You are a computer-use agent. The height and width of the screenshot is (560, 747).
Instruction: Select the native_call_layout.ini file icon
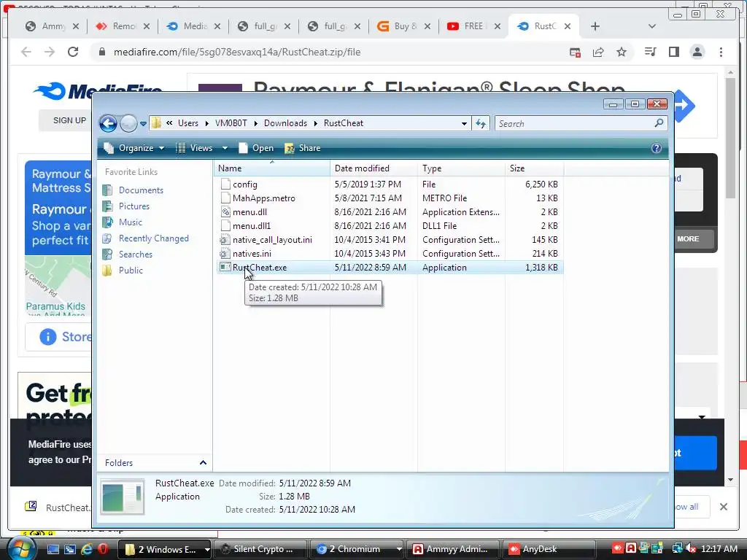click(x=225, y=239)
